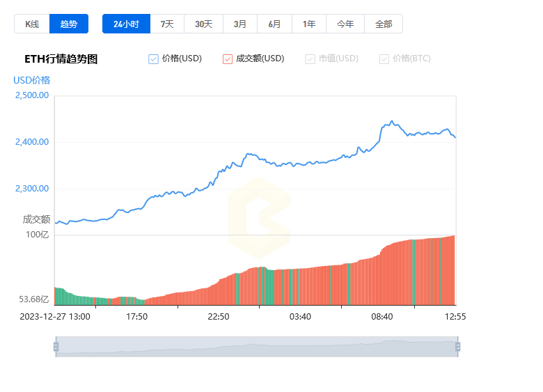
Task: Click the 2023-12-27 13:00 time label
Action: point(55,317)
